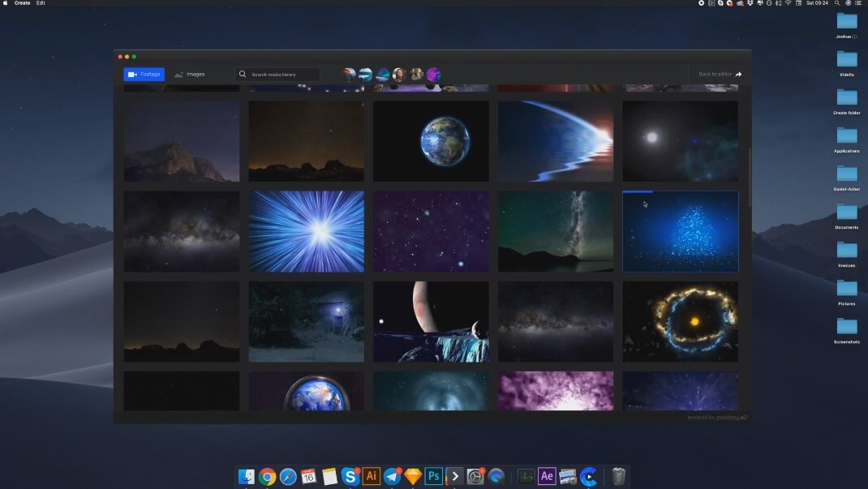Open the blue C Create app in the dock

click(x=588, y=476)
